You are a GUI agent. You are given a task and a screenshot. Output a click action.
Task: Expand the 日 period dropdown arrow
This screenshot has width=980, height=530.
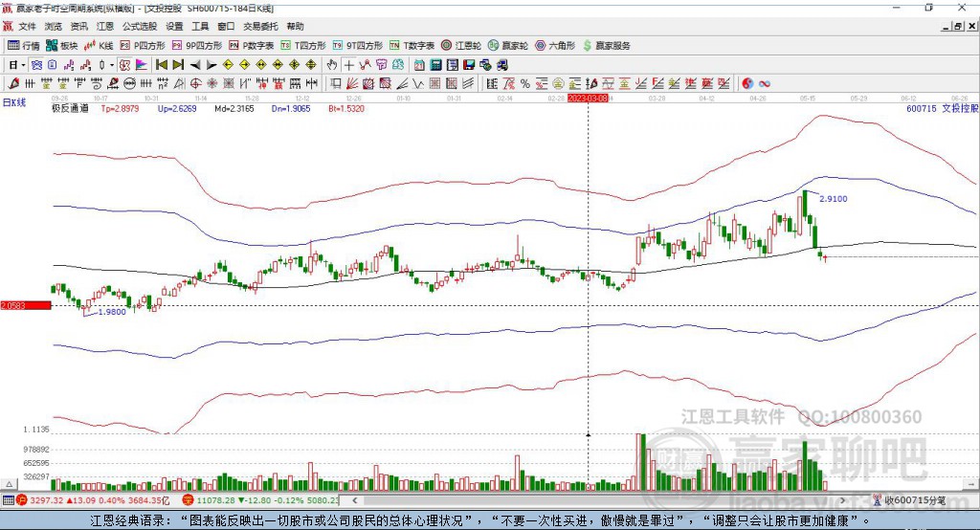[23, 65]
